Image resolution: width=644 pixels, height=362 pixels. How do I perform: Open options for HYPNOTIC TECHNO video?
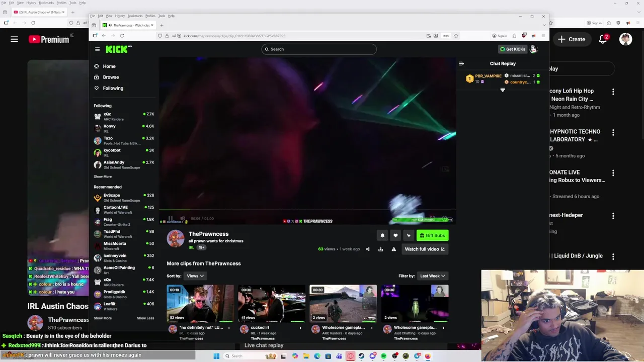tap(613, 133)
